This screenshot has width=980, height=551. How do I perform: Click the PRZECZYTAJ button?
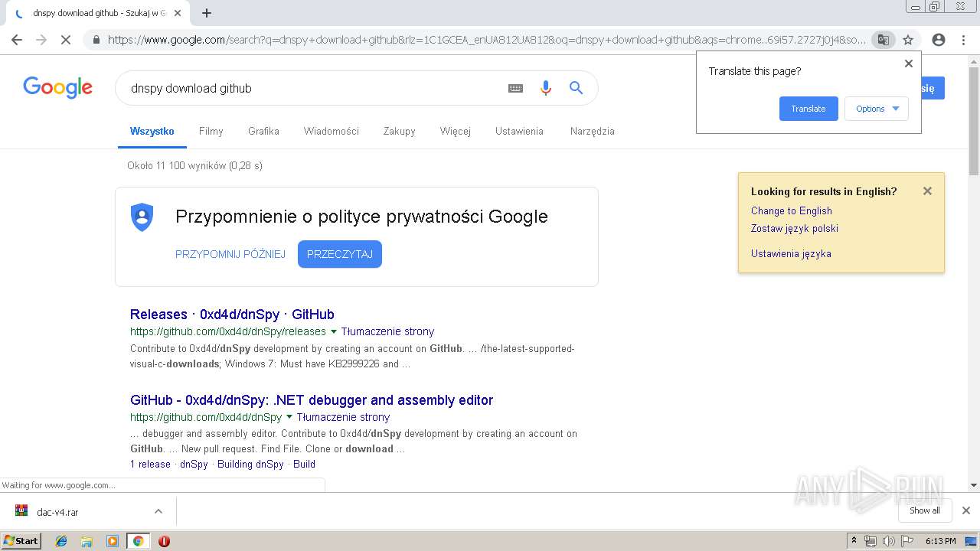[340, 254]
